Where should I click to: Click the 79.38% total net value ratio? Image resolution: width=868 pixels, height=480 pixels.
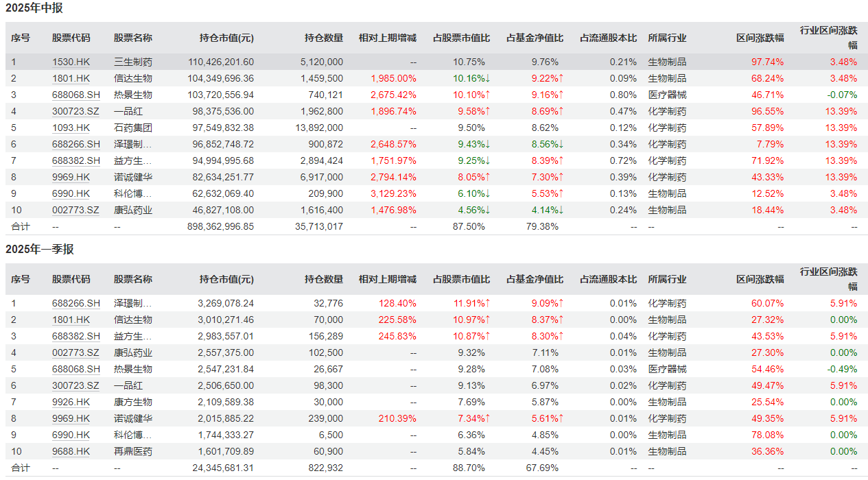543,226
